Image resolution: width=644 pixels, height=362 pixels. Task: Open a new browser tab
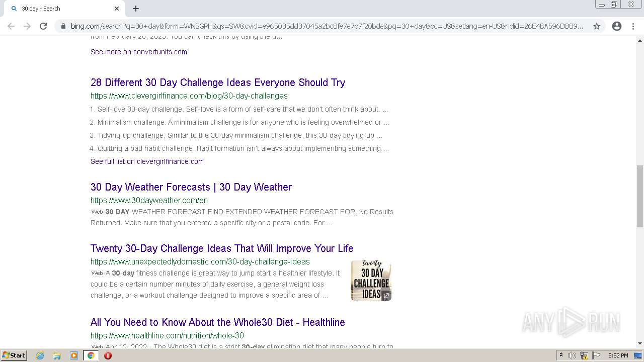tap(136, 9)
